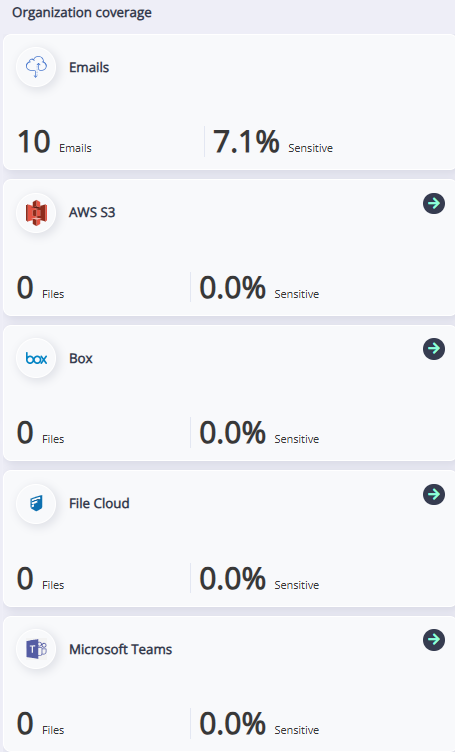Select the AWS S3 card title
The image size is (455, 752).
92,212
